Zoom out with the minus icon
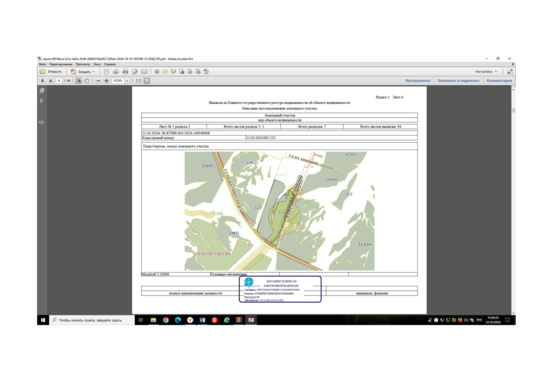Screen dimensions: 553x391 coord(98,81)
